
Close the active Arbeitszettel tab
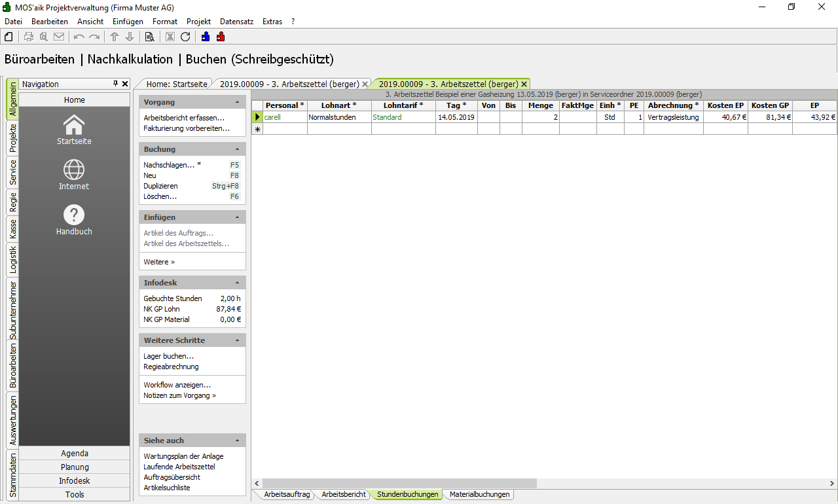(x=524, y=84)
